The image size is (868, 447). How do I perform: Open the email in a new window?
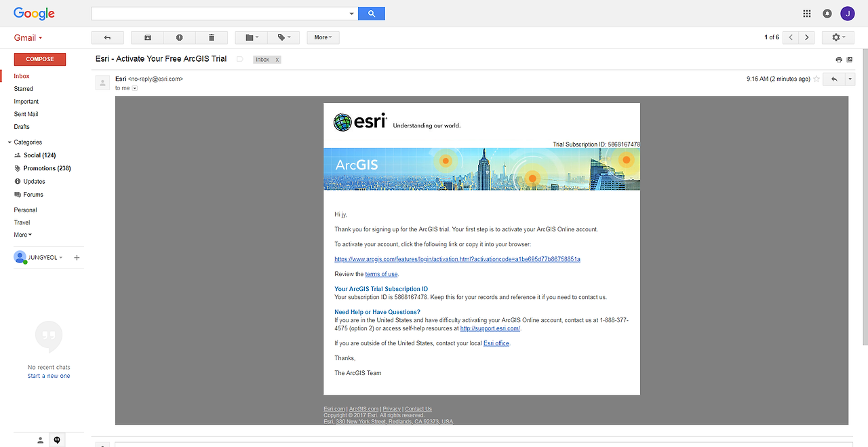click(850, 60)
